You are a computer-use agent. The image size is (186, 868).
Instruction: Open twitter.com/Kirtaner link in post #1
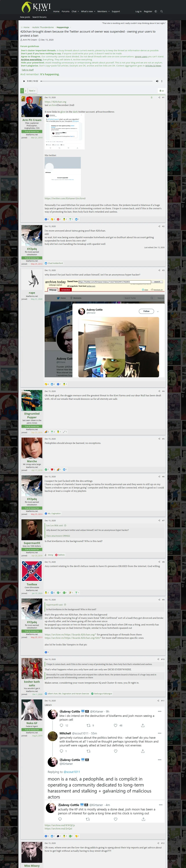tap(60, 198)
